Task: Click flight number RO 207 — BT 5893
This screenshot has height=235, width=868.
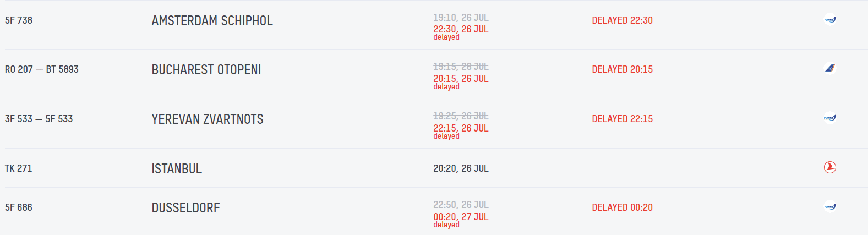Action: 42,69
